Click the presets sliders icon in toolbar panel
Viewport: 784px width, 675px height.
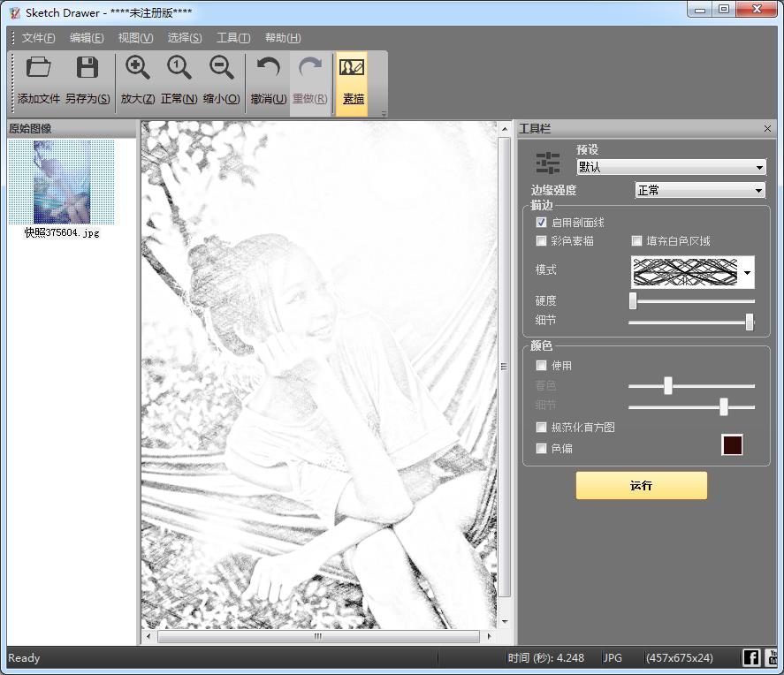point(548,163)
